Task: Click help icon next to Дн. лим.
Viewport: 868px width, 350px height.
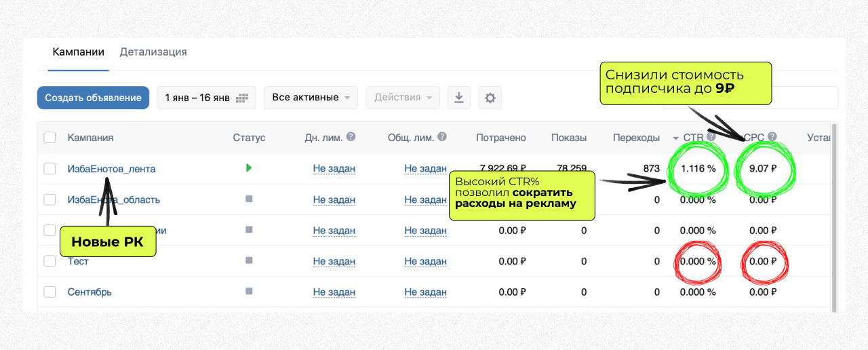Action: click(351, 137)
